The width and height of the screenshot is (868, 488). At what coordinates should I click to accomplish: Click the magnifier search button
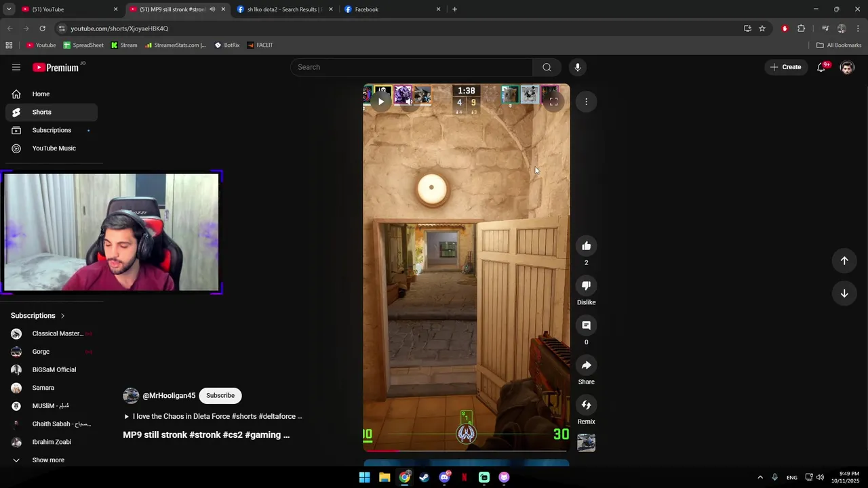point(547,67)
